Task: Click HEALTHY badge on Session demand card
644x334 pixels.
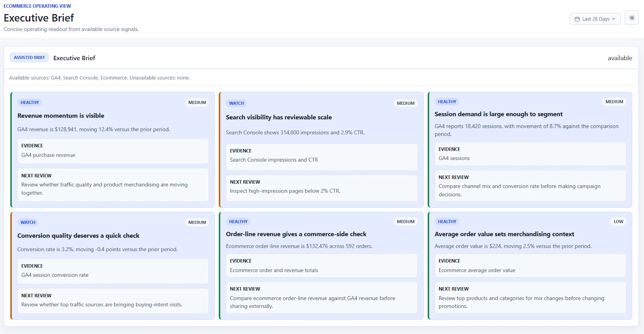Action: point(447,102)
